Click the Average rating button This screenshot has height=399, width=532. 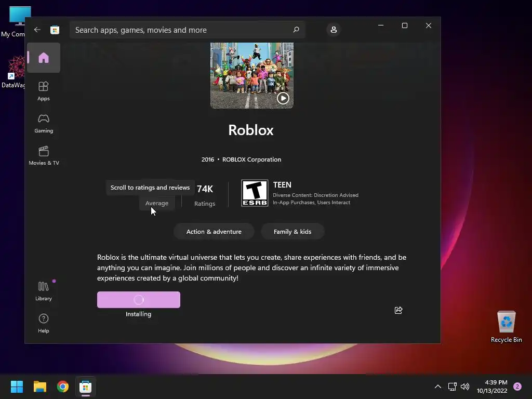pyautogui.click(x=157, y=203)
